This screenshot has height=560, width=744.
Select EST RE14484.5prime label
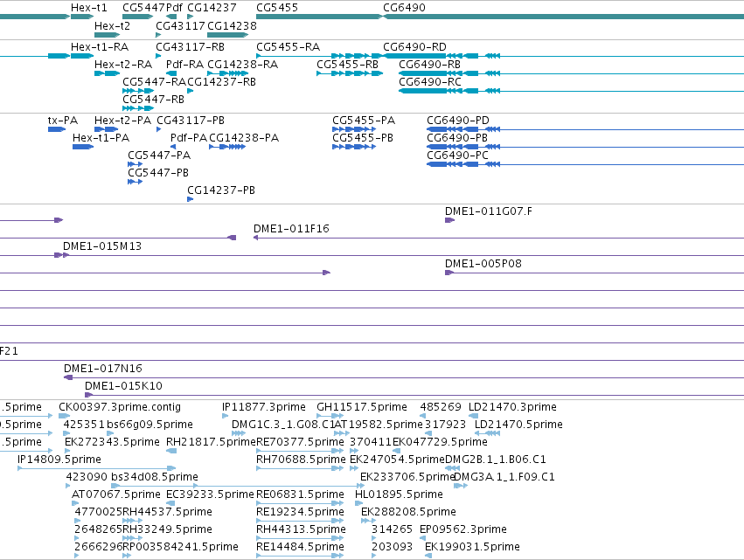[301, 546]
